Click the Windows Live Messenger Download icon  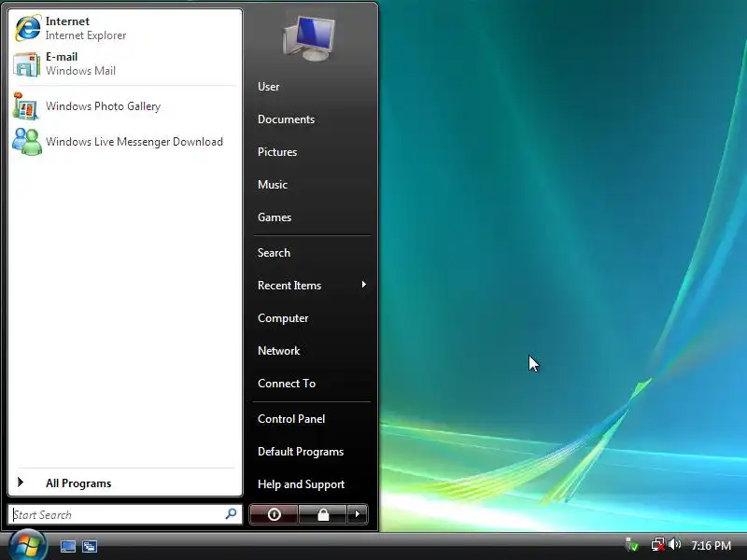[27, 142]
